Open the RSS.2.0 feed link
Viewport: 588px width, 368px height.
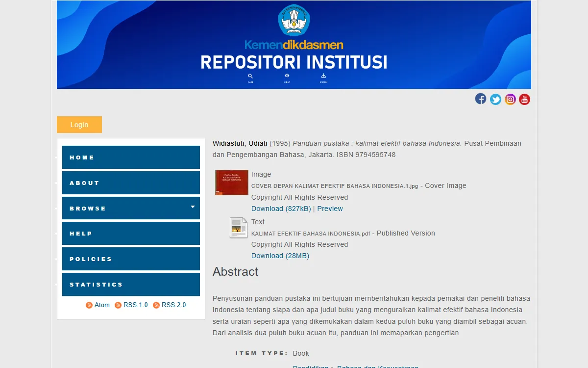pos(174,305)
